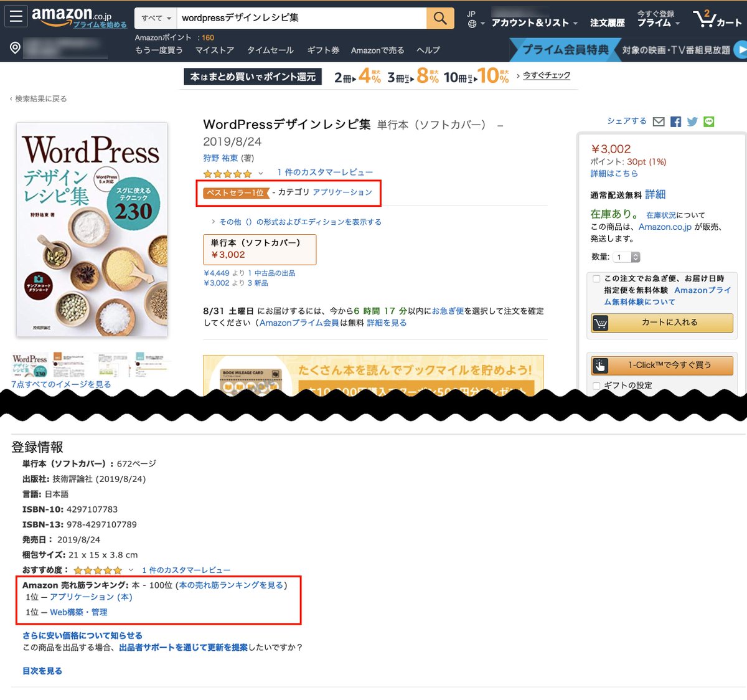Image resolution: width=747 pixels, height=700 pixels.
Task: Share the product via email icon
Action: pos(659,121)
